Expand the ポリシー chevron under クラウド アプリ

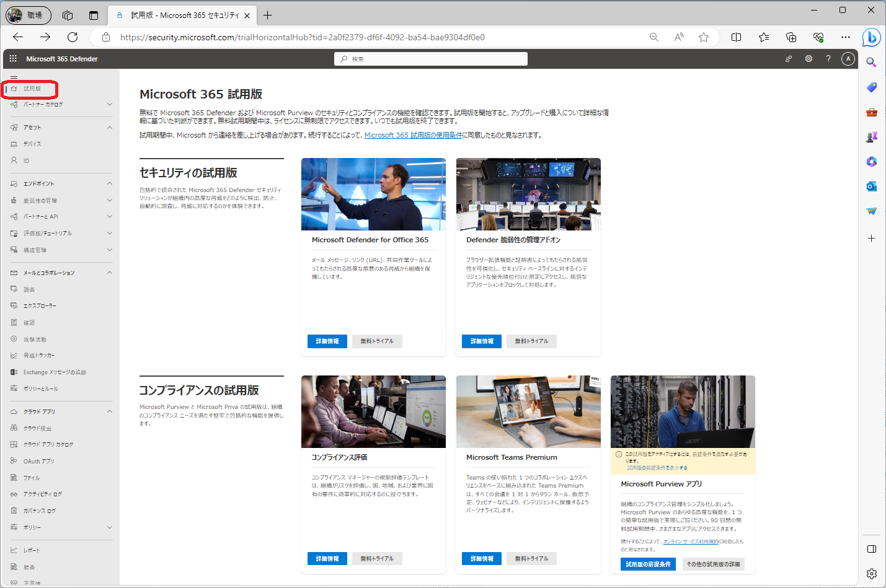(110, 527)
